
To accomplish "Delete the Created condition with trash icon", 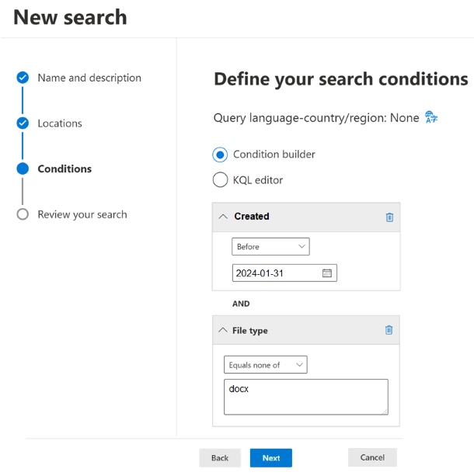I will tap(389, 217).
